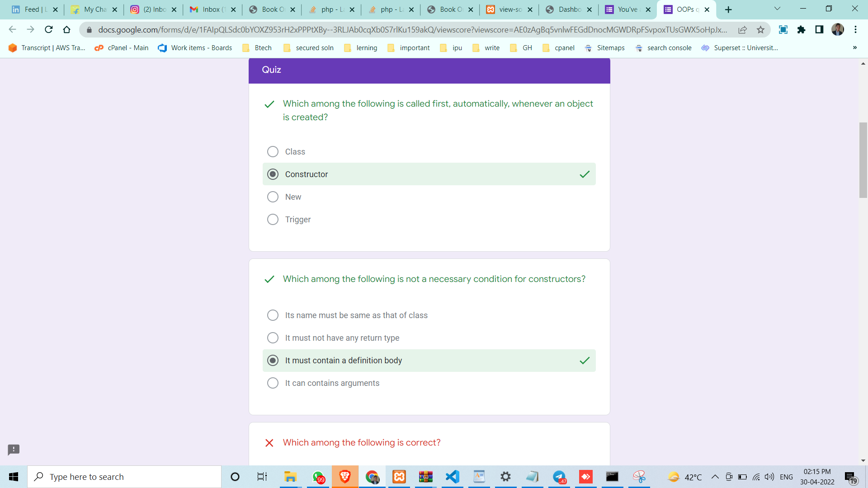
Task: Bookmark this page with star icon
Action: point(760,30)
